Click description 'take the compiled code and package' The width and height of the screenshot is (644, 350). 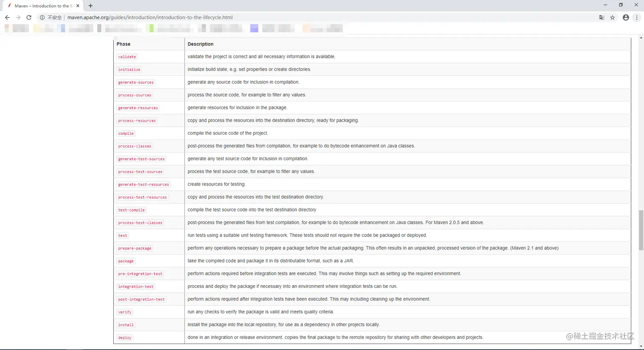[270, 261]
